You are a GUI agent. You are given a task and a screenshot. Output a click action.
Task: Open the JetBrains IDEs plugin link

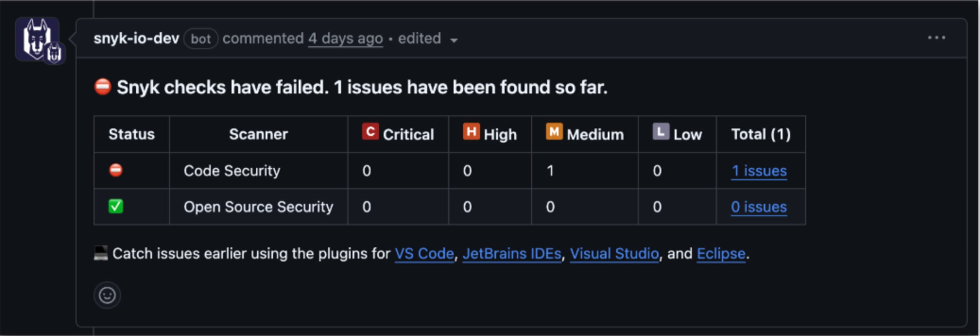(512, 253)
